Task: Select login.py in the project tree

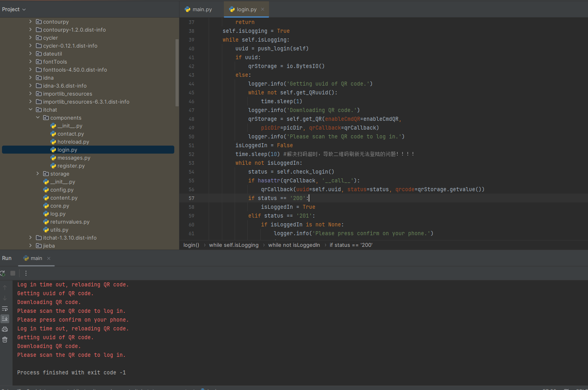Action: (88, 150)
